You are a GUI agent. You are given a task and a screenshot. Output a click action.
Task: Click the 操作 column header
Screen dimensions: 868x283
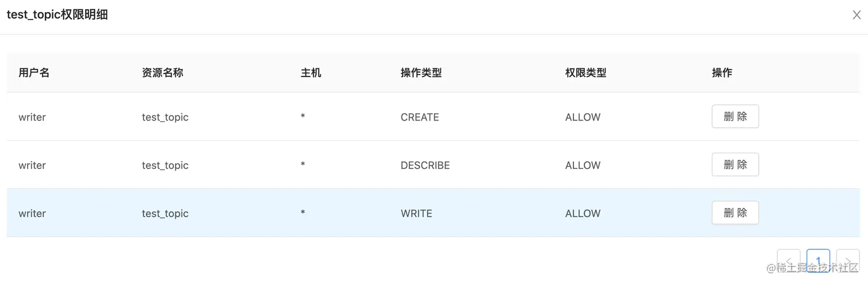click(722, 73)
